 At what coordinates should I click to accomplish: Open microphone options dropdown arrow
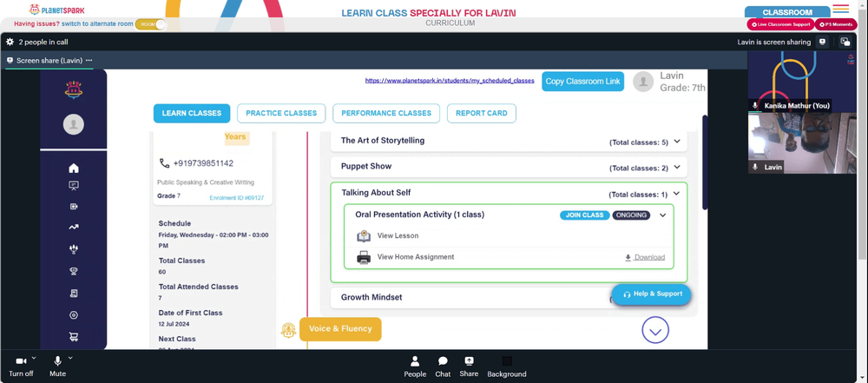point(70,358)
